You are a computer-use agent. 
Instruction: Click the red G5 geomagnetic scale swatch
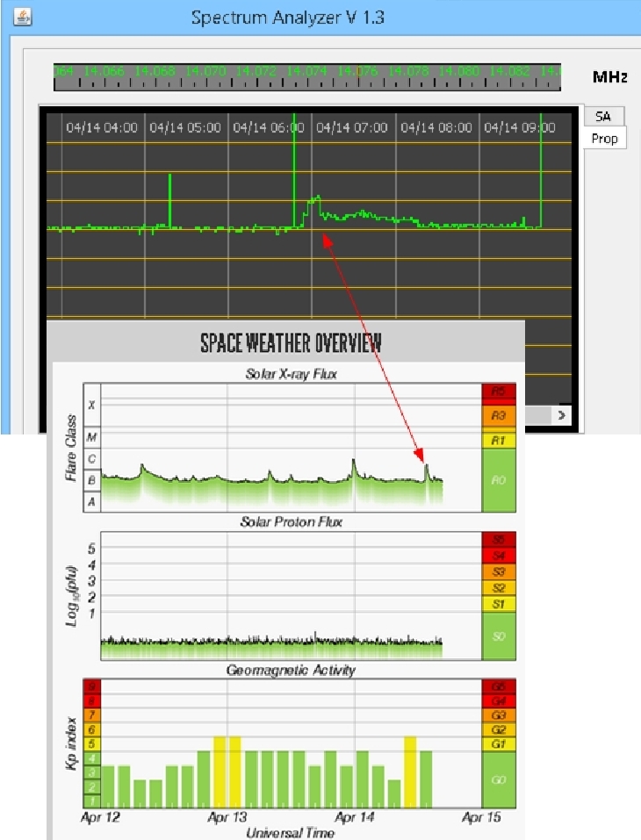click(x=499, y=686)
